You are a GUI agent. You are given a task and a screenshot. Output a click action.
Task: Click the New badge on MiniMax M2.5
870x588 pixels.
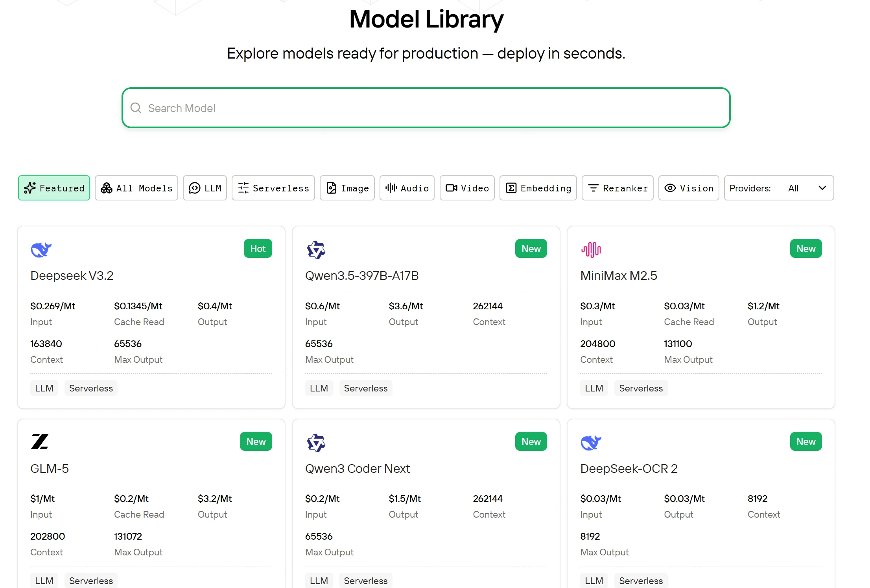click(806, 248)
